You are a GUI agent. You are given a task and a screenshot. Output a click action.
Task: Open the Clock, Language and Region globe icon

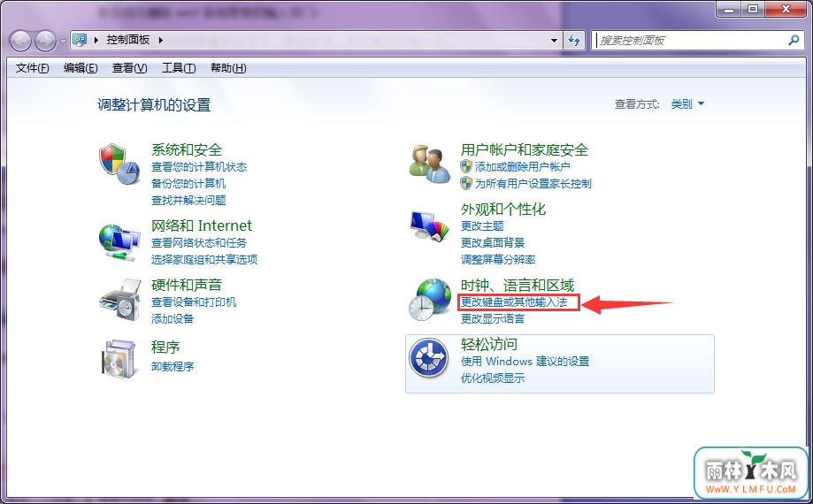(430, 300)
